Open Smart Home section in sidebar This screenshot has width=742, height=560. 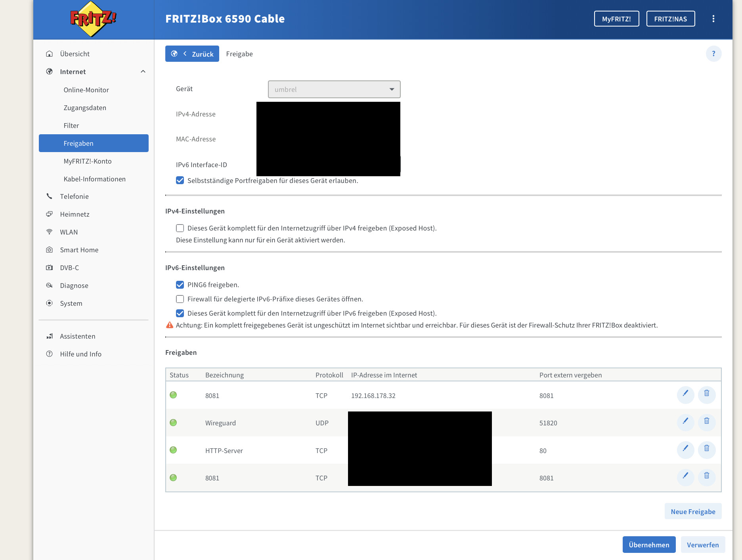click(x=79, y=250)
